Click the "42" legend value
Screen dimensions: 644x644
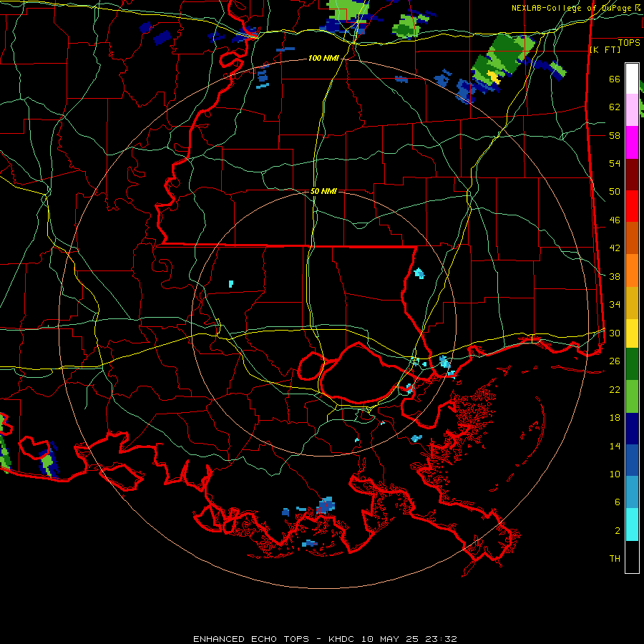615,248
